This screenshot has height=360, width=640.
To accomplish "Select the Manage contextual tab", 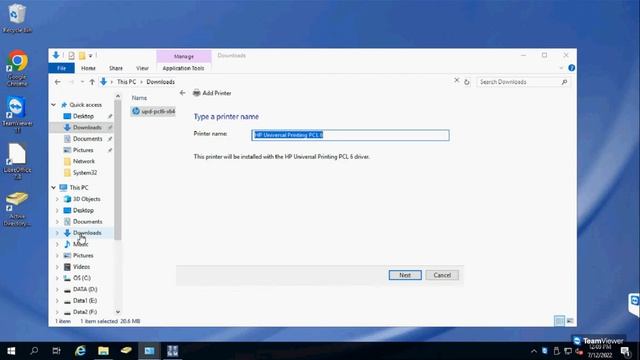I will [184, 56].
